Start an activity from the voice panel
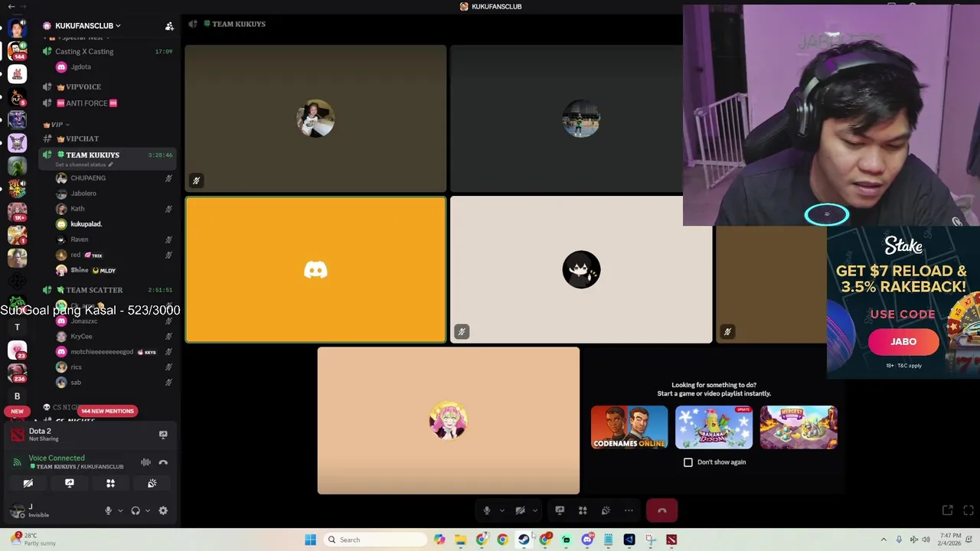Screen dimensions: 980x551 coord(110,483)
